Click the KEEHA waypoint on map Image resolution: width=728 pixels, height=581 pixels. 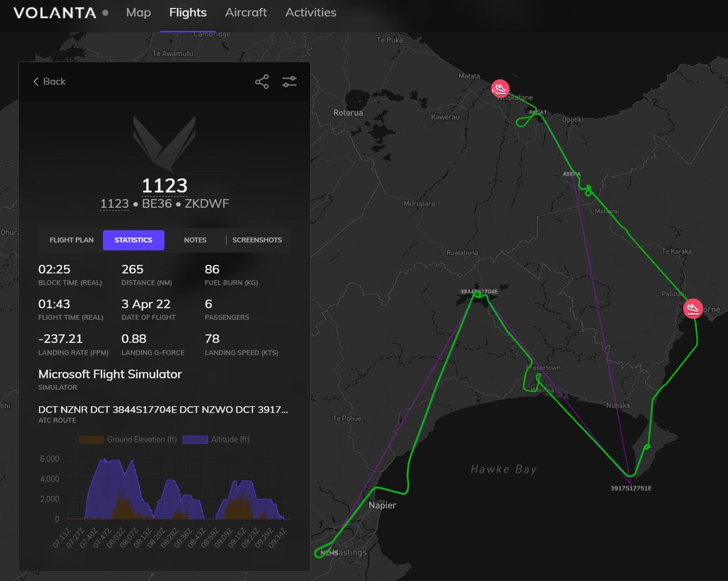(x=572, y=174)
